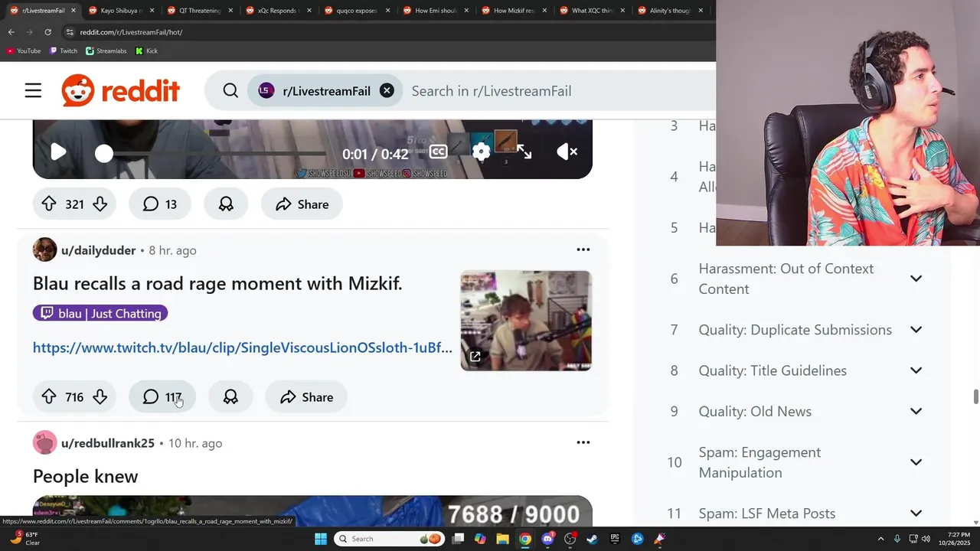
Task: Open Epic Games launcher from taskbar
Action: (x=614, y=539)
